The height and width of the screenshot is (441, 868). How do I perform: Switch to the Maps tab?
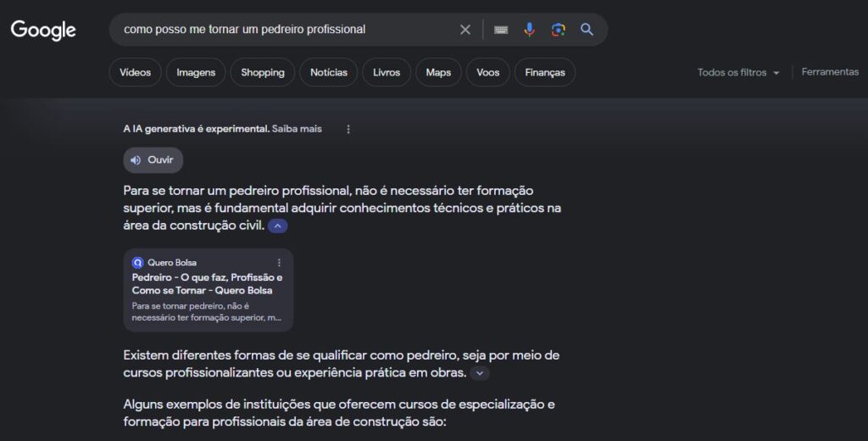(438, 73)
